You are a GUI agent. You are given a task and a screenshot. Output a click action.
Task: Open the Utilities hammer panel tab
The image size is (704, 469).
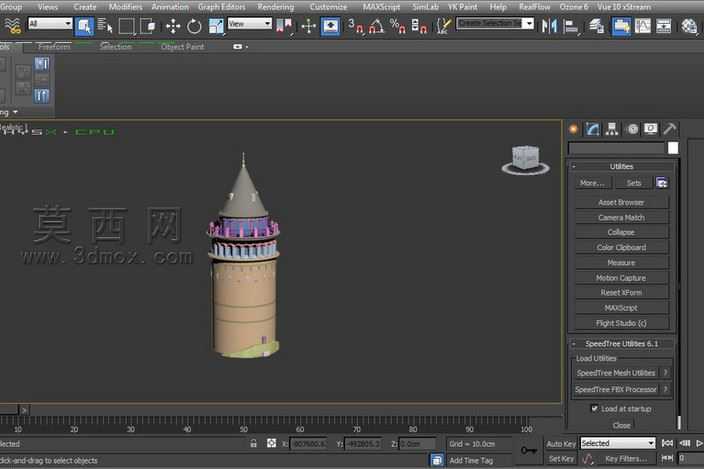click(669, 129)
